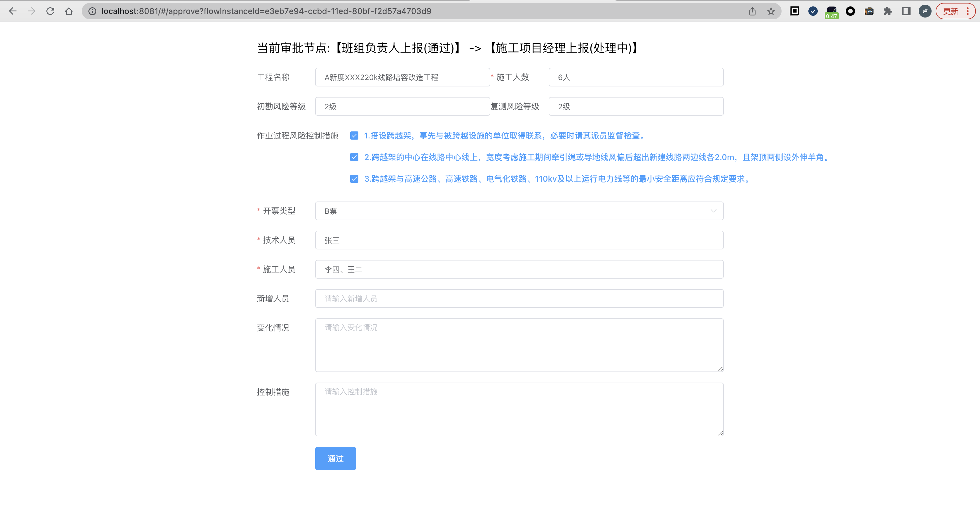The image size is (980, 507).
Task: Focus the 施工人数 input field
Action: [x=636, y=77]
